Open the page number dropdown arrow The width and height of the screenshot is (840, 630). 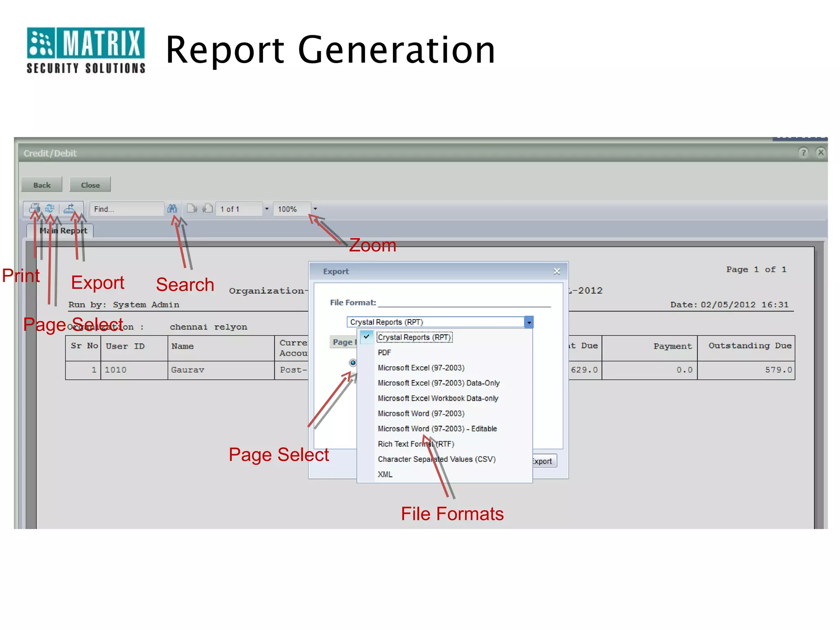point(267,209)
